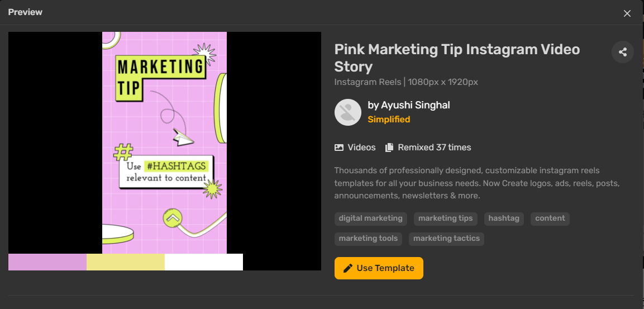644x309 pixels.
Task: Choose the content tag
Action: pyautogui.click(x=550, y=218)
